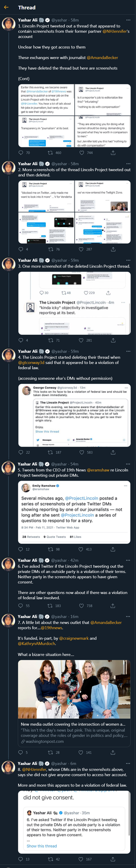Share tweet 2 via share icon
Image resolution: width=136 pixels, height=868 pixels.
click(x=113, y=249)
